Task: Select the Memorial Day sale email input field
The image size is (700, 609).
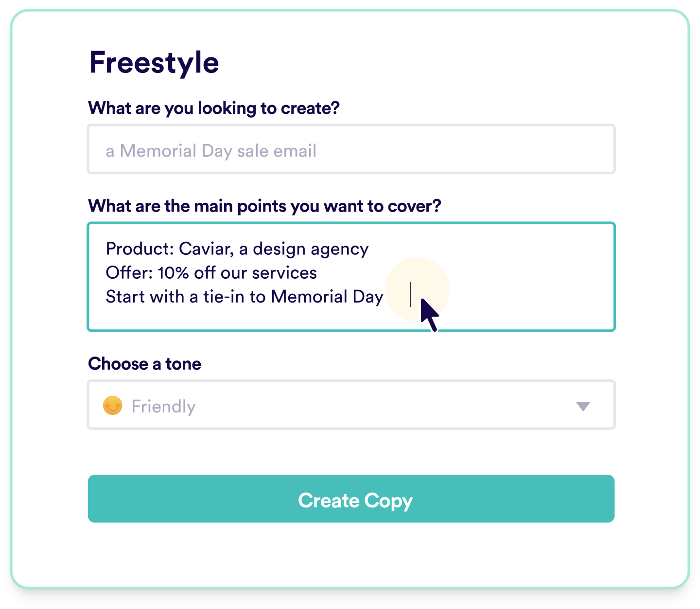Action: (351, 149)
